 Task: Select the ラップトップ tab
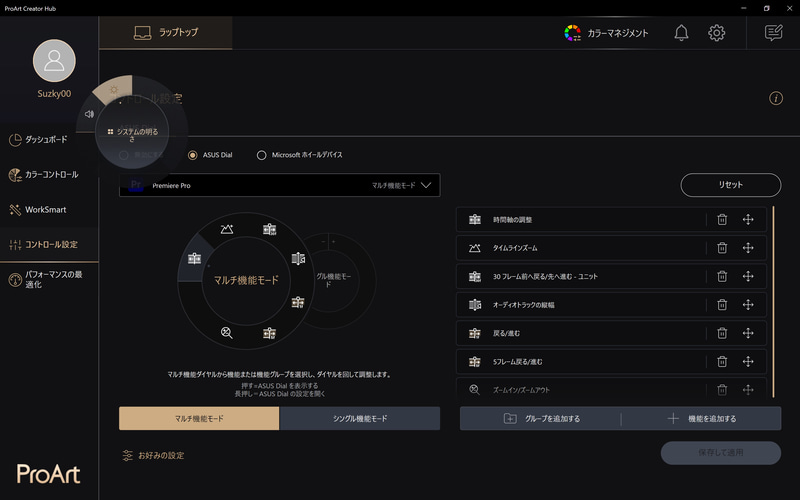click(x=166, y=33)
